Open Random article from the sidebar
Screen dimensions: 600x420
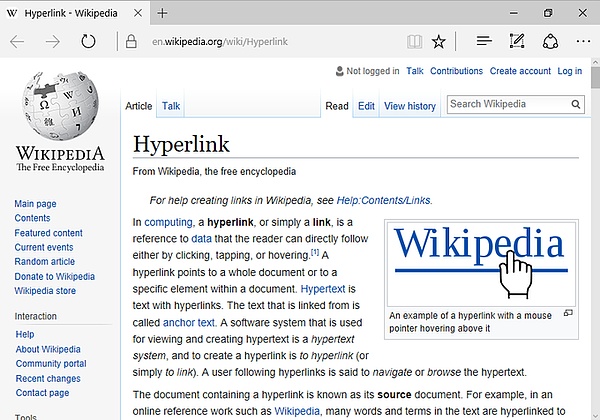pos(44,262)
